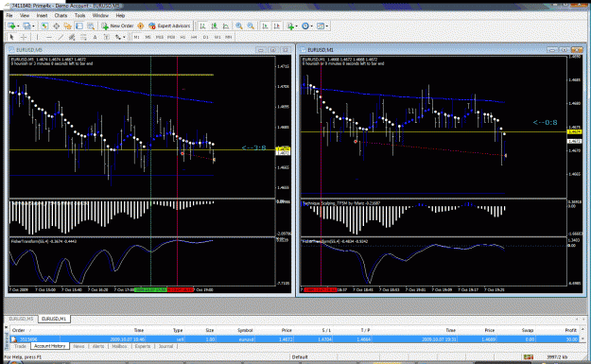Open the Periodicity clock icon
Image resolution: width=591 pixels, height=364 pixels.
coord(305,26)
